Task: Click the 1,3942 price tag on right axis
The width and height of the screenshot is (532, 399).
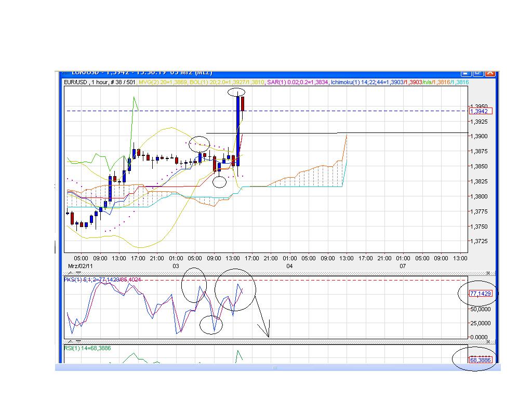Action: [480, 111]
